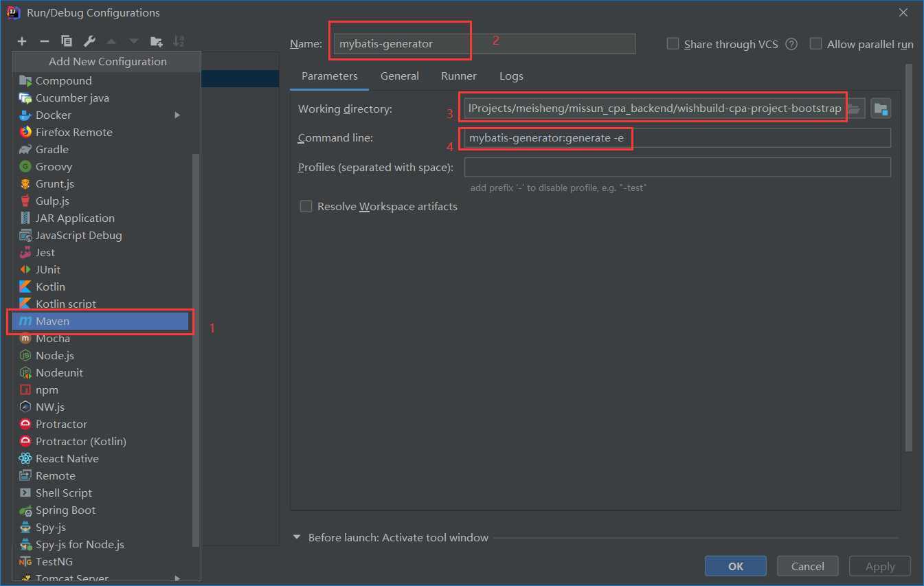Click the configuration type list scrollbar
924x586 pixels.
click(196, 350)
